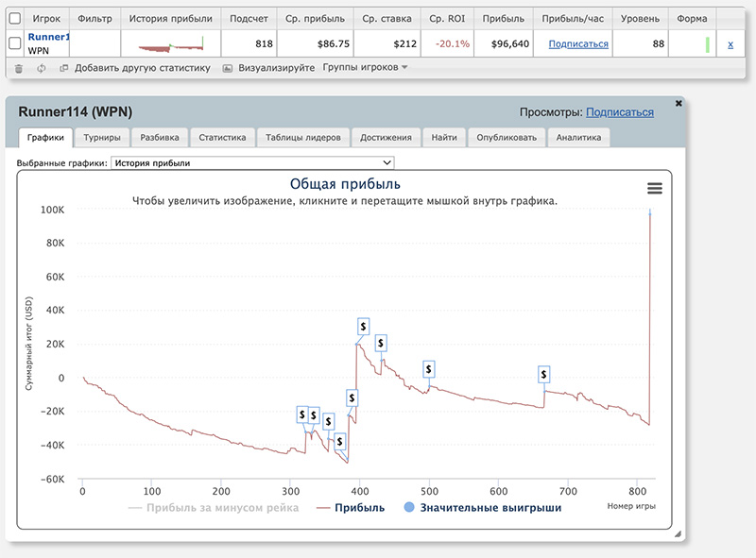
Task: Click the Добавить другую статистику button
Action: 142,68
